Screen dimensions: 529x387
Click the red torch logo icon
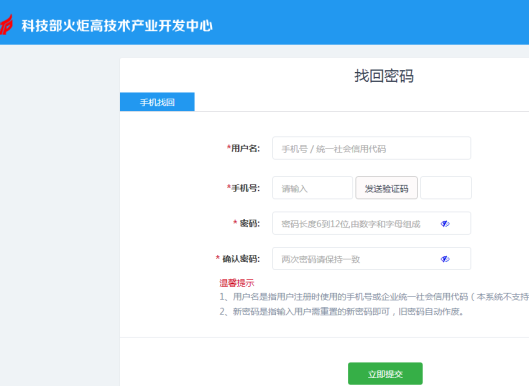[6, 25]
